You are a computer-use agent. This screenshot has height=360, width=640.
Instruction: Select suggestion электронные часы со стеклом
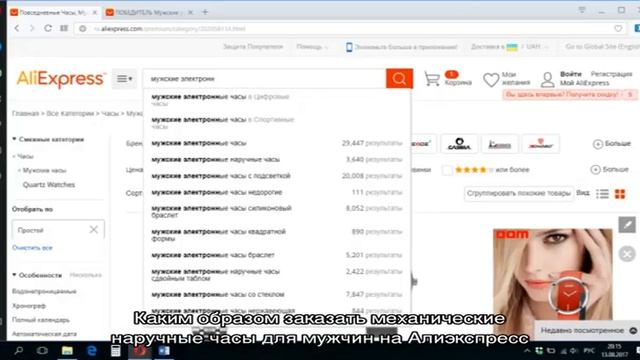coord(277,294)
